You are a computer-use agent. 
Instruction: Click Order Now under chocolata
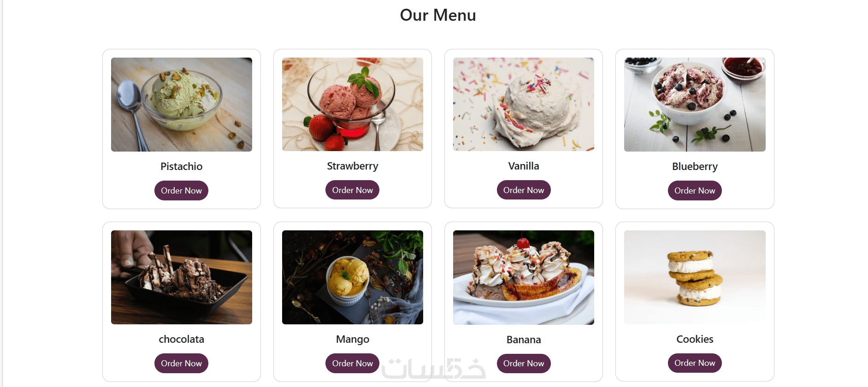(x=181, y=364)
